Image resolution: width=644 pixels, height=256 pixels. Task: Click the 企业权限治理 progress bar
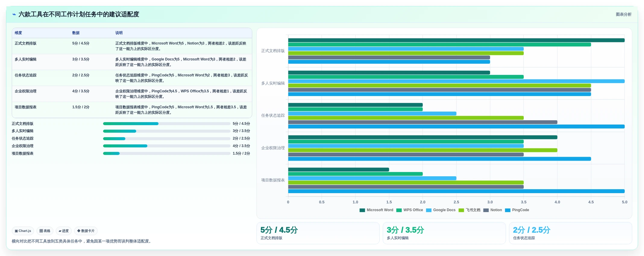click(167, 146)
